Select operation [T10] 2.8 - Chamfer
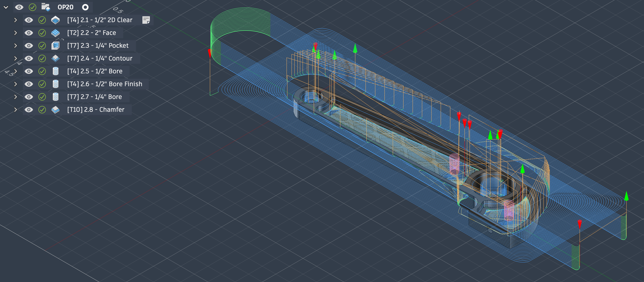This screenshot has height=282, width=644. [x=96, y=110]
